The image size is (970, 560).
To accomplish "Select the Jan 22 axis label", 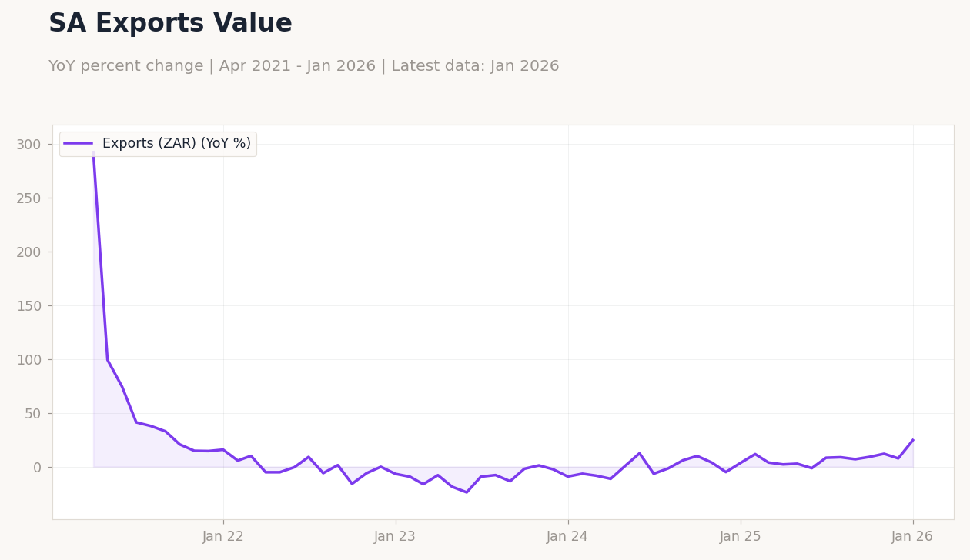I will (x=222, y=536).
